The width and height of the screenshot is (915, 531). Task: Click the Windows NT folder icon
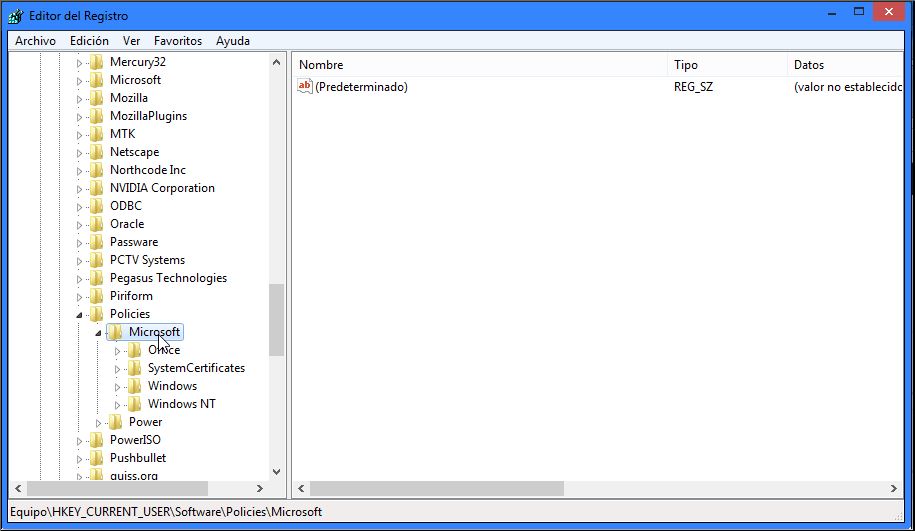[x=135, y=404]
